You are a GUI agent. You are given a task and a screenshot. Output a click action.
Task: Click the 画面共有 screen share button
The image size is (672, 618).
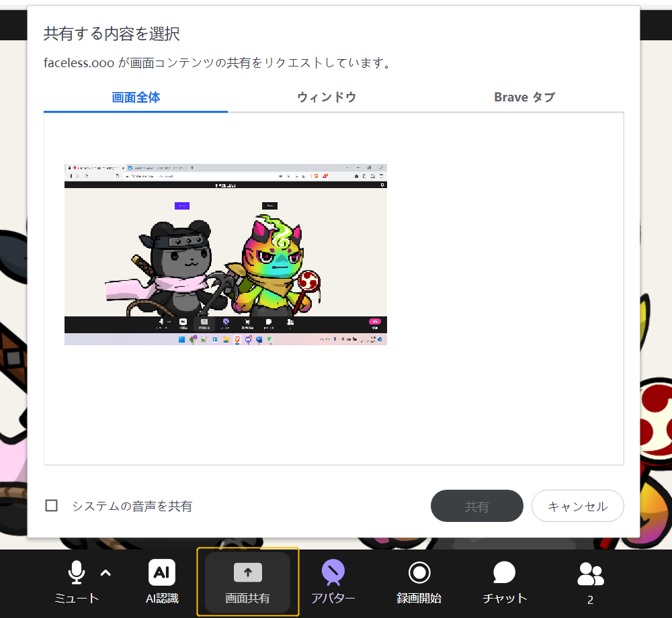click(x=248, y=582)
